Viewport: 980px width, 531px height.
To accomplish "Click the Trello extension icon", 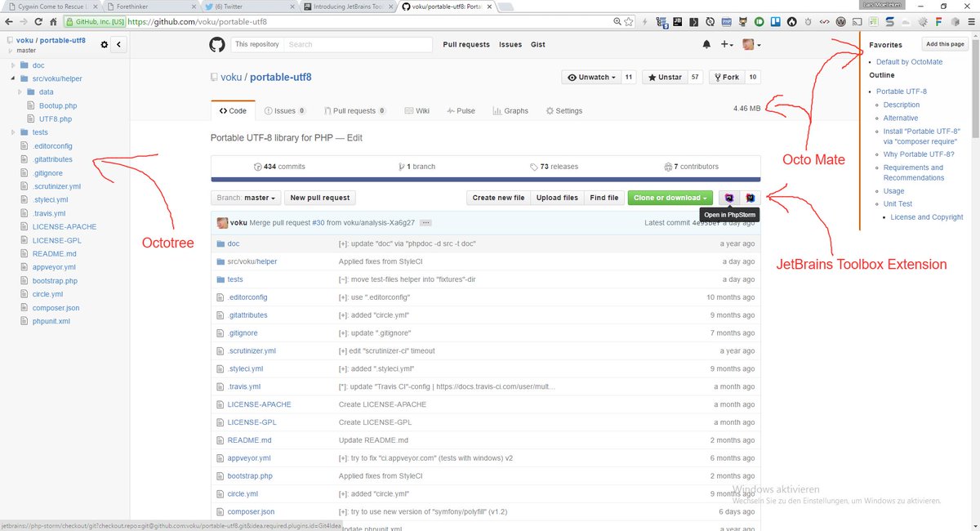I will point(775,22).
